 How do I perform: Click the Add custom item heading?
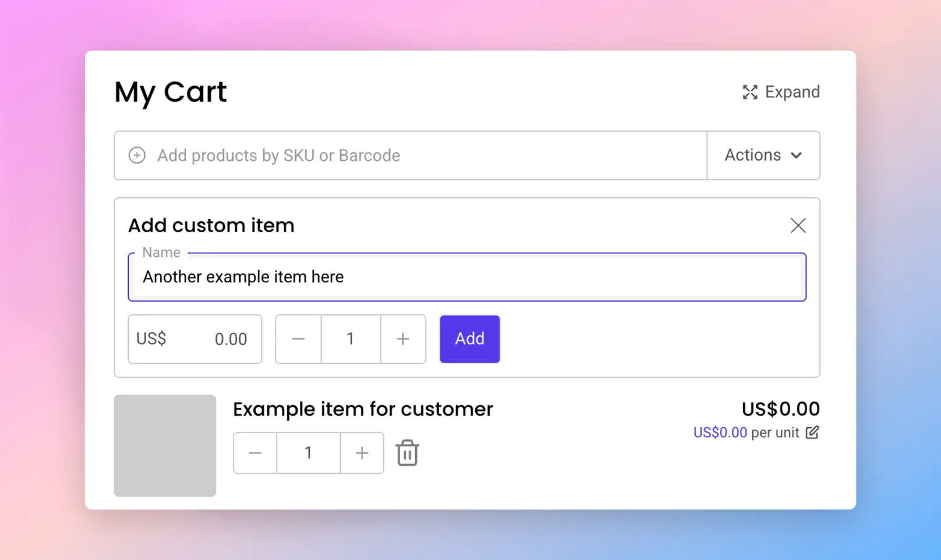pyautogui.click(x=211, y=225)
